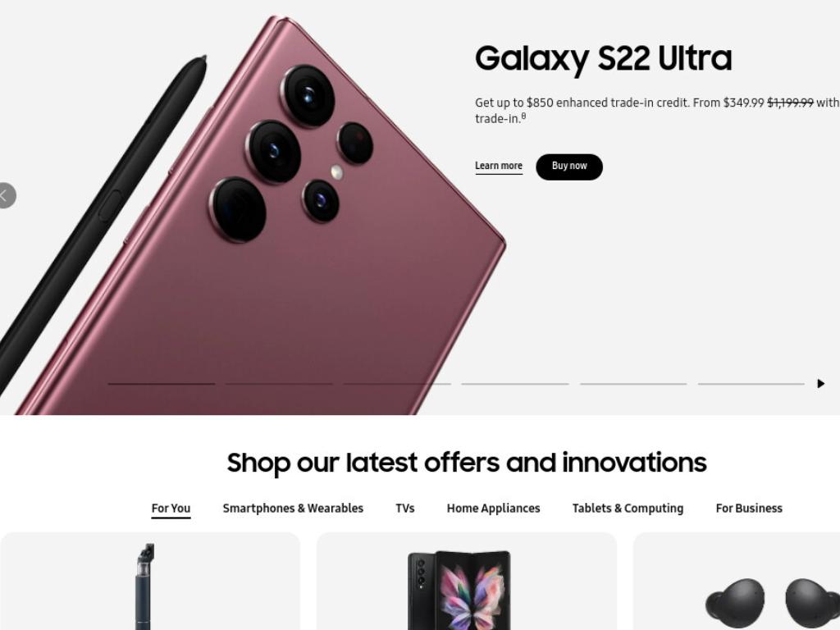Viewport: 840px width, 630px height.
Task: Switch to the TVs tab
Action: coord(405,509)
